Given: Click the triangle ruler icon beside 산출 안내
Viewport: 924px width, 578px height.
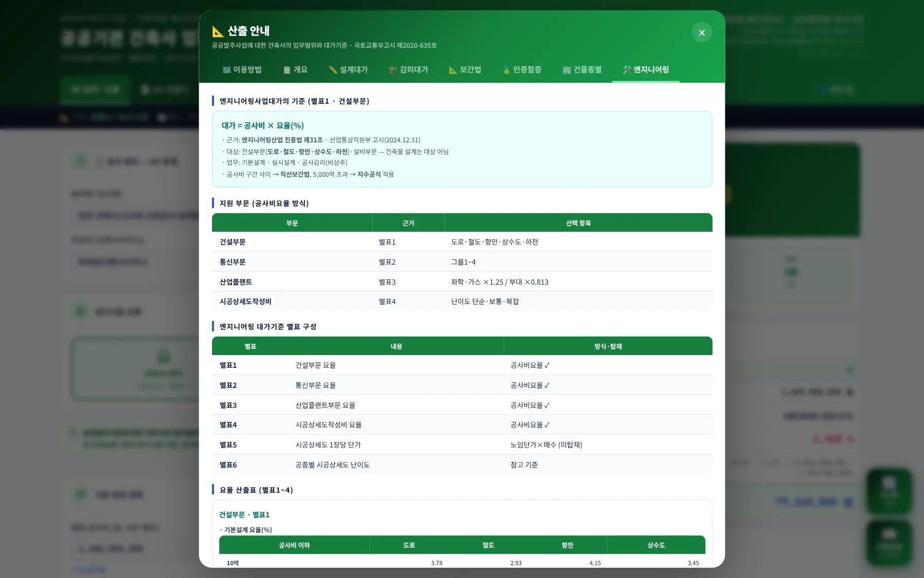Looking at the screenshot, I should click(218, 31).
